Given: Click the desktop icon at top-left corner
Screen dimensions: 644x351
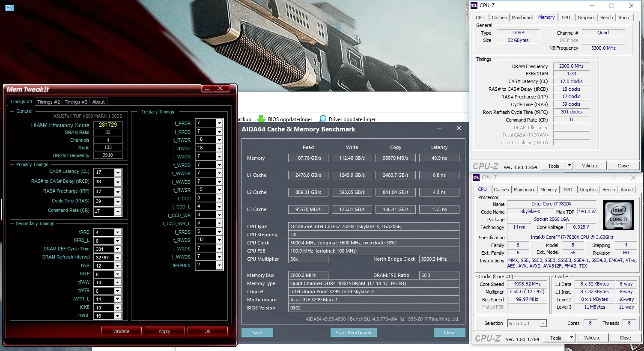Looking at the screenshot, I should point(9,7).
